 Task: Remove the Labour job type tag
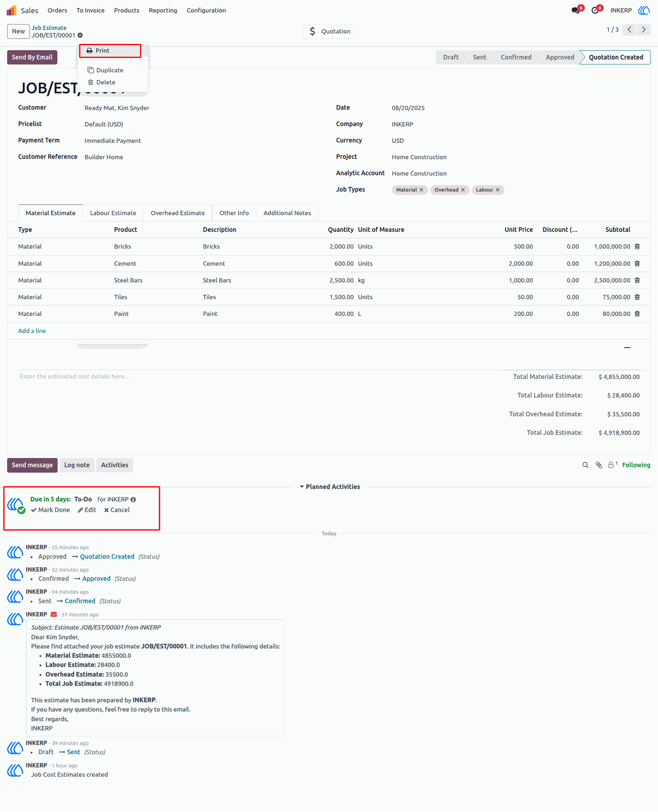[x=498, y=190]
